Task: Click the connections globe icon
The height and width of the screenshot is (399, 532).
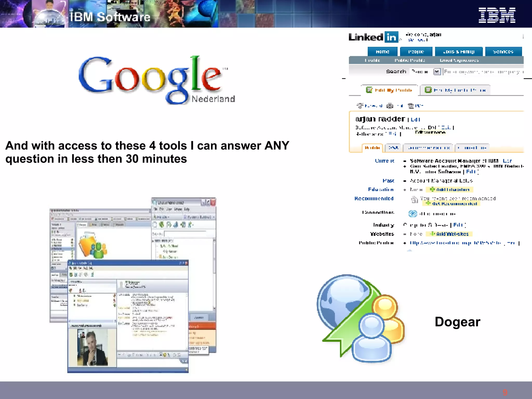Action: coord(413,214)
